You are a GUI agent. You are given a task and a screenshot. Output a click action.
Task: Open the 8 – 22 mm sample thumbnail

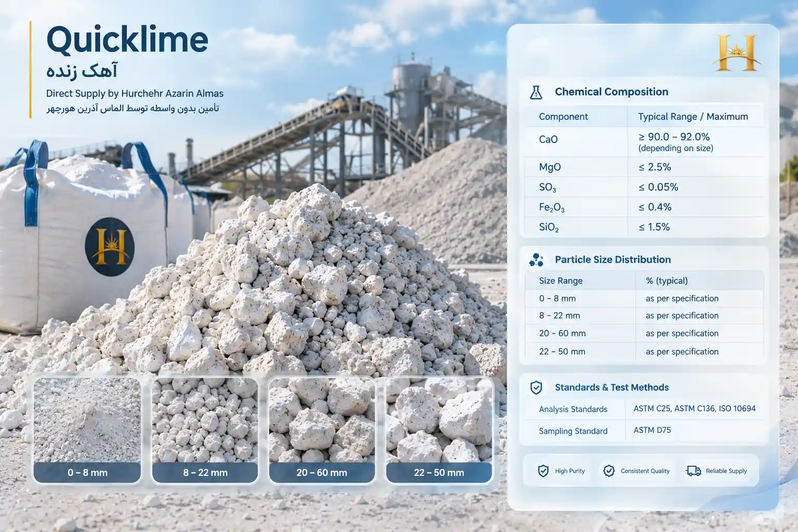(x=205, y=430)
